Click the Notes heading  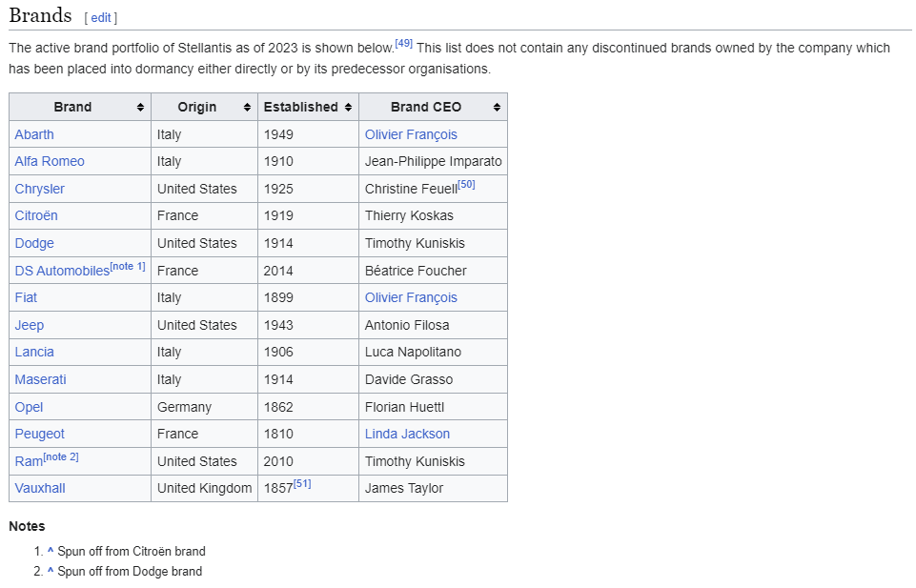pos(27,526)
